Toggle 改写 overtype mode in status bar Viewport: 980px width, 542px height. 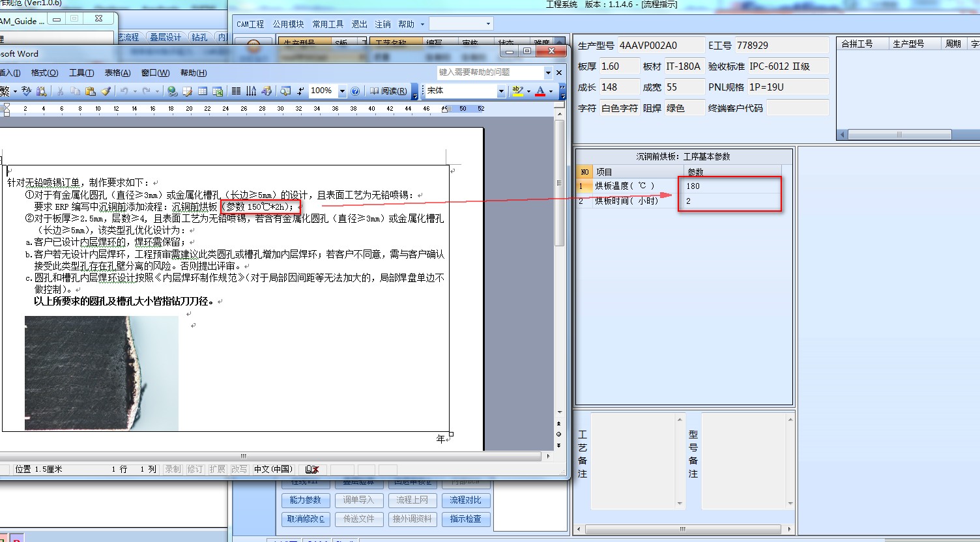pyautogui.click(x=239, y=469)
